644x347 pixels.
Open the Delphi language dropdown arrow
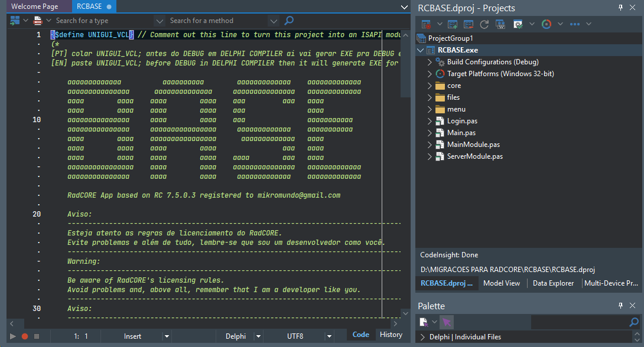pos(258,336)
